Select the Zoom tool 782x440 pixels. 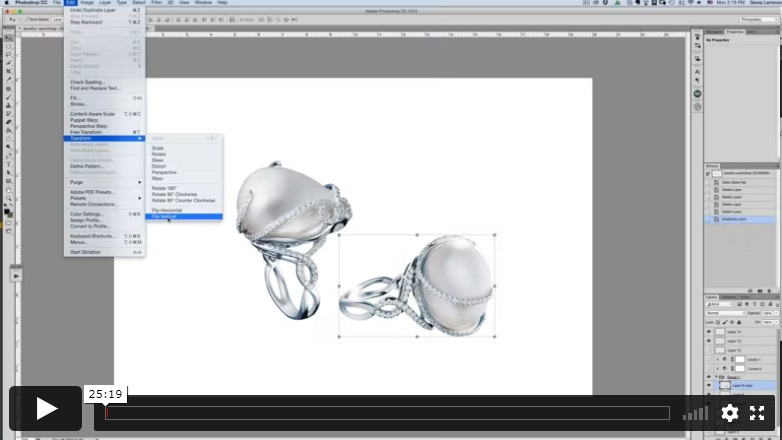(x=9, y=199)
